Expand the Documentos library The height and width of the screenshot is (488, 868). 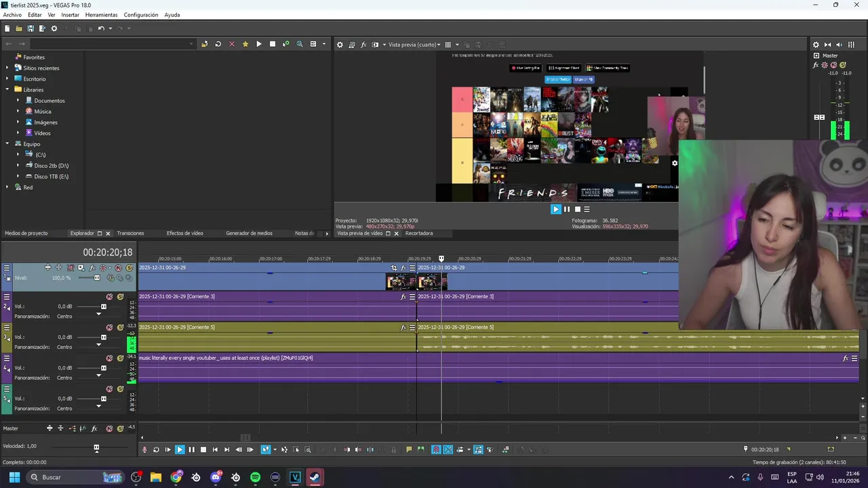pyautogui.click(x=19, y=100)
